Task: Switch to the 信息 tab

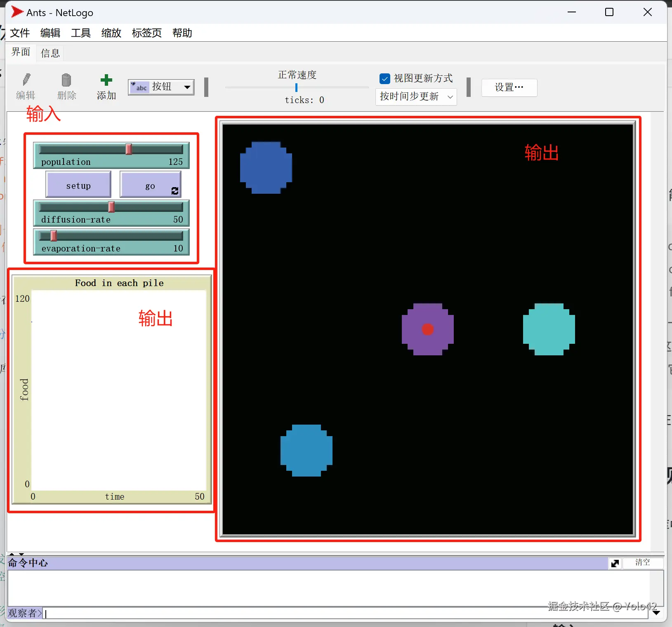Action: [x=50, y=53]
